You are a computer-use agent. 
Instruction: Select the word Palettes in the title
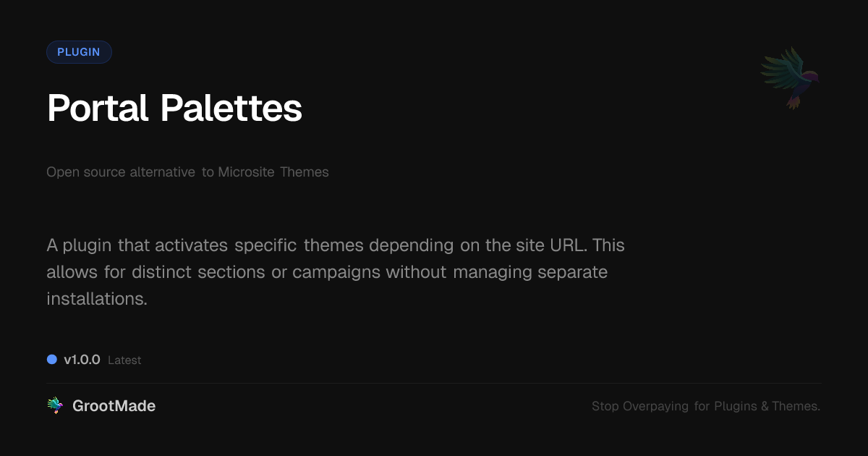[231, 109]
